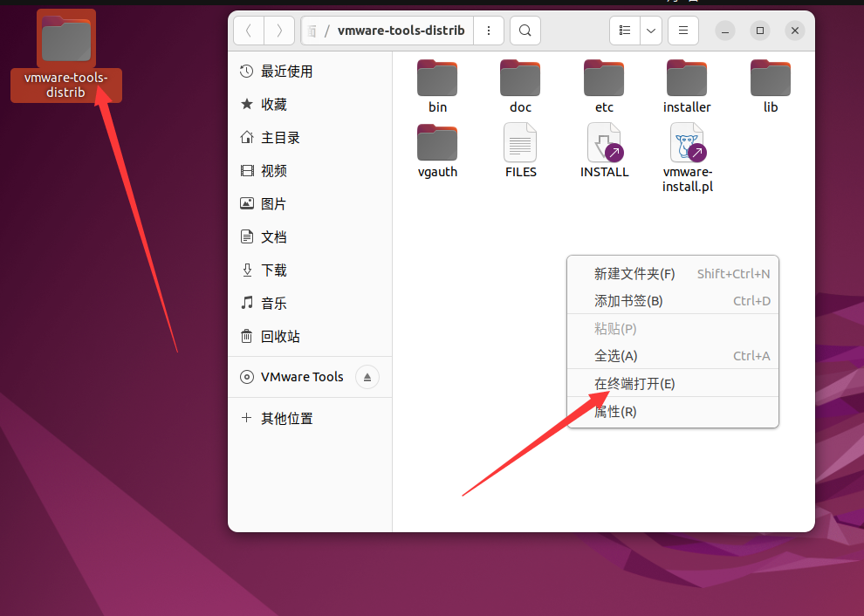This screenshot has height=616, width=864.
Task: Open the vgauth folder
Action: (437, 151)
